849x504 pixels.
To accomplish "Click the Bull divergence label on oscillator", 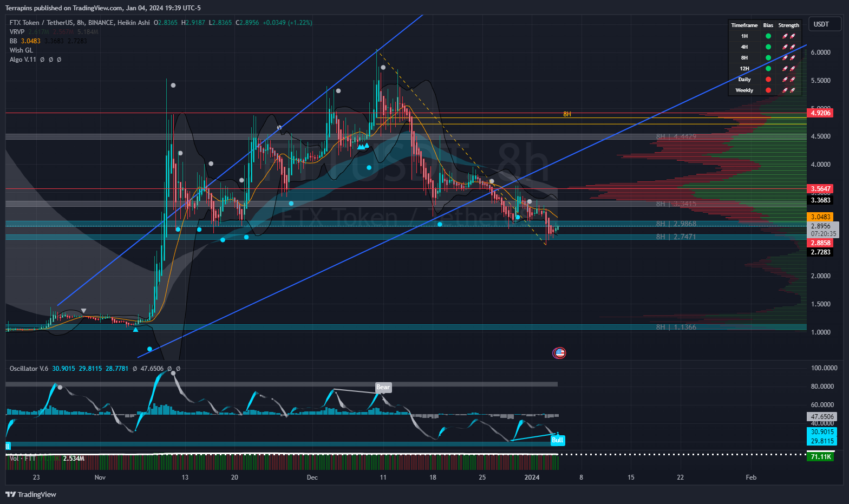I will (558, 440).
